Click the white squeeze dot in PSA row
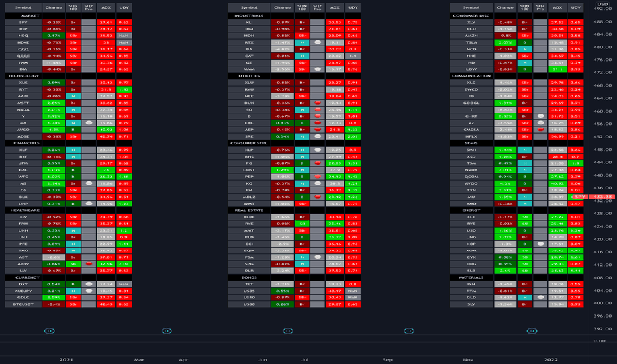617x364 pixels. 318,257
